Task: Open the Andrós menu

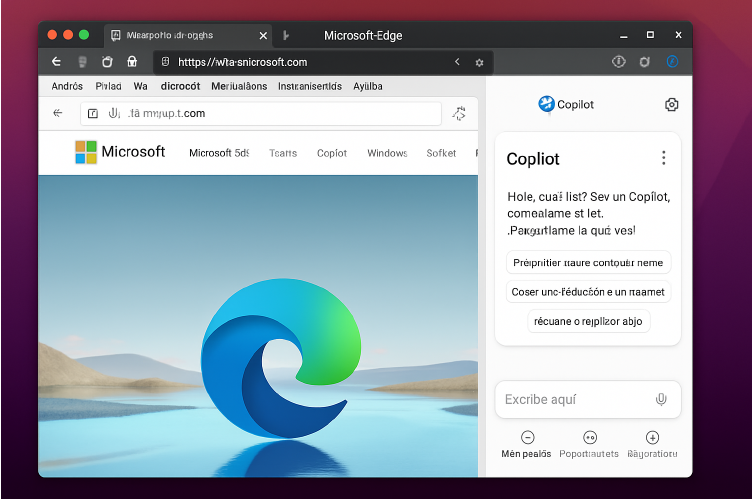Action: click(67, 86)
